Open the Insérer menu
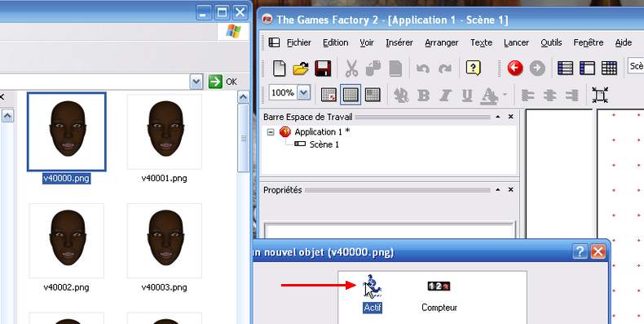Viewport: 644px width, 324px height. click(x=399, y=42)
